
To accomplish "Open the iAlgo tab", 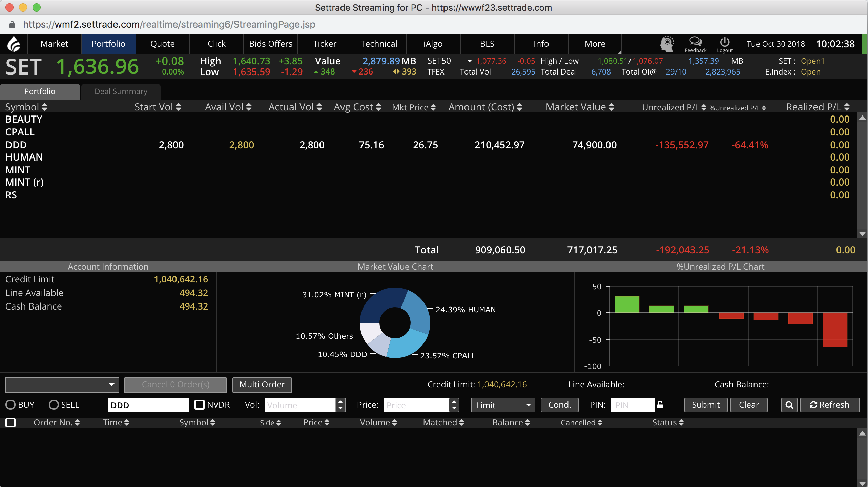I will [433, 44].
